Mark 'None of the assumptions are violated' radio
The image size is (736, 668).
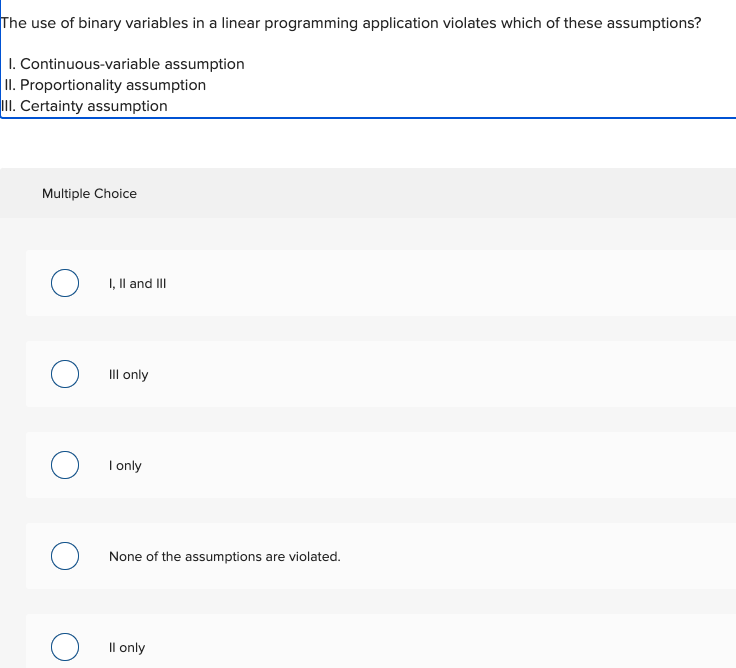point(65,556)
